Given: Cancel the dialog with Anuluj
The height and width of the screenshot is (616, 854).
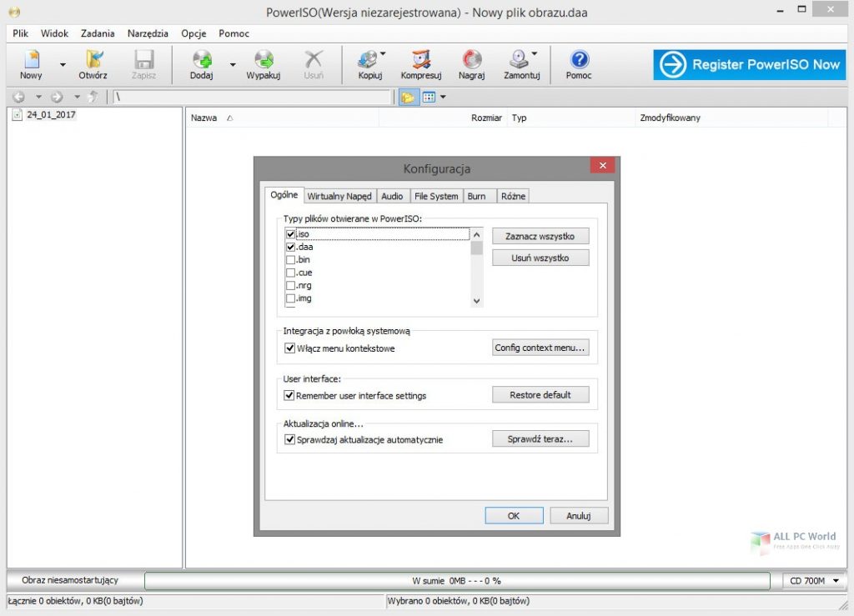Looking at the screenshot, I should pos(579,516).
